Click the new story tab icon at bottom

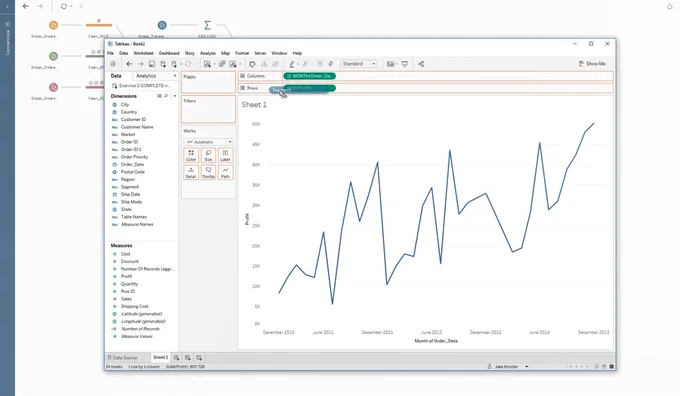(199, 357)
